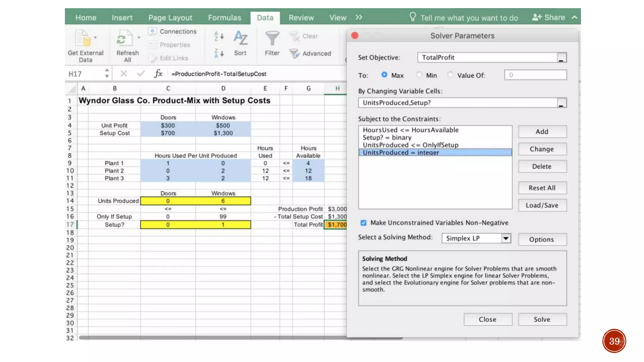Select UnitsProduced <= OnlyIfSetup constraint
The width and height of the screenshot is (644, 362).
(435, 145)
